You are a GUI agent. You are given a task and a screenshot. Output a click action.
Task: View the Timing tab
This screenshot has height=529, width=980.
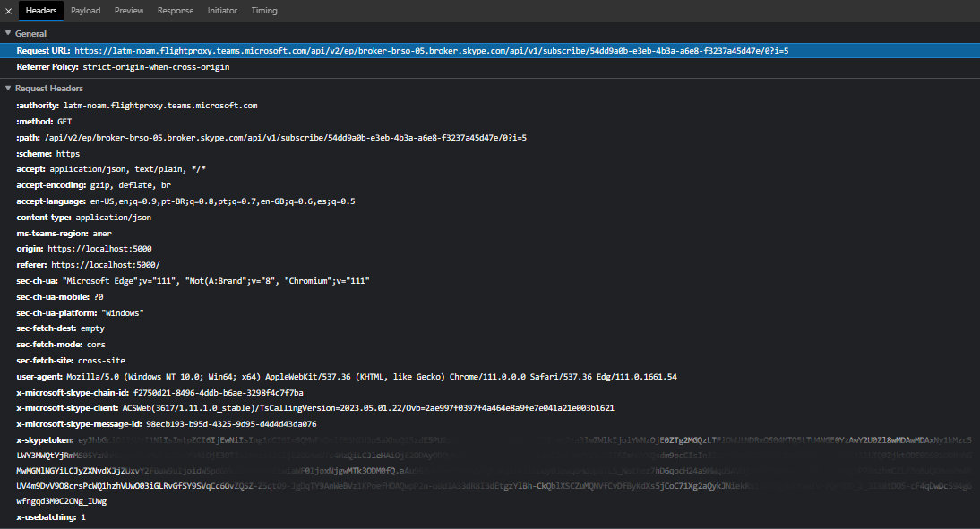pos(264,10)
